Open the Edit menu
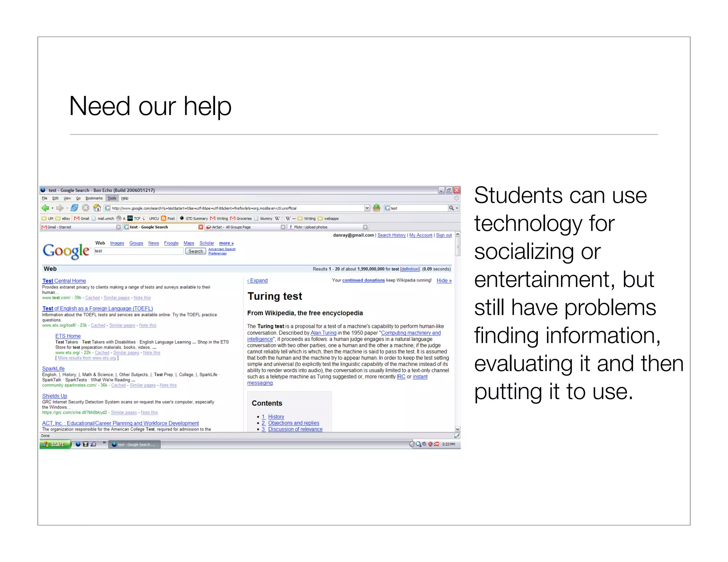The height and width of the screenshot is (562, 728). tap(55, 199)
